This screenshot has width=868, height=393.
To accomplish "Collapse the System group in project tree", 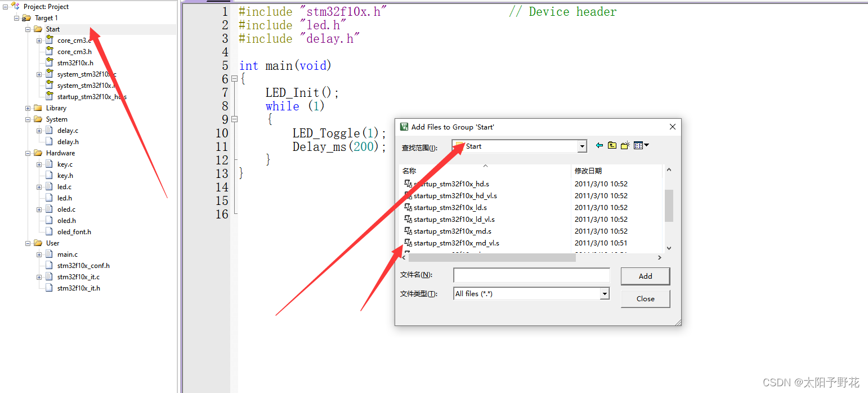I will pos(28,119).
